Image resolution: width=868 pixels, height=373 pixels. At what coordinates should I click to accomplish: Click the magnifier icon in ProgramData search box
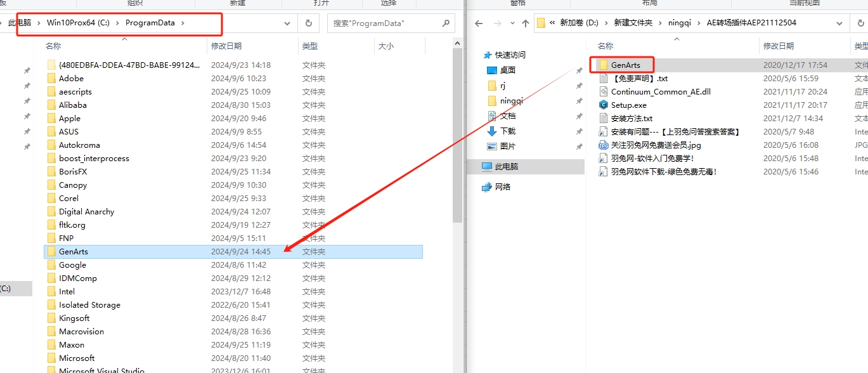446,23
